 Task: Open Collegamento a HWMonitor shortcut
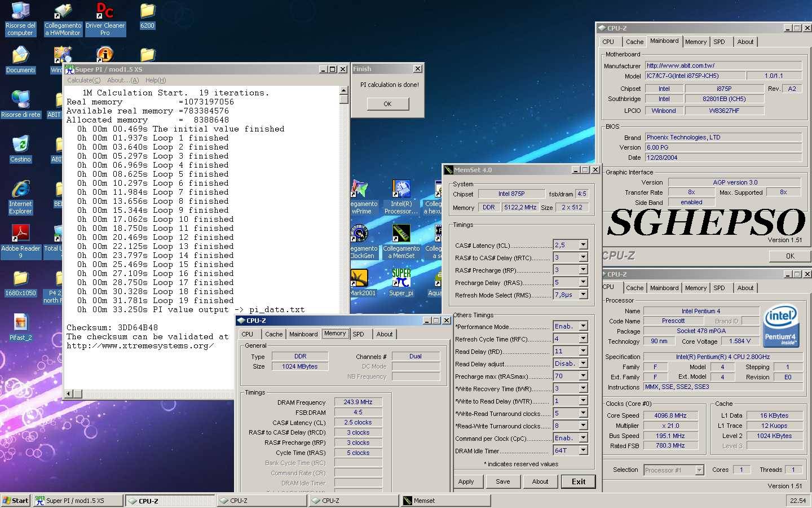(63, 19)
